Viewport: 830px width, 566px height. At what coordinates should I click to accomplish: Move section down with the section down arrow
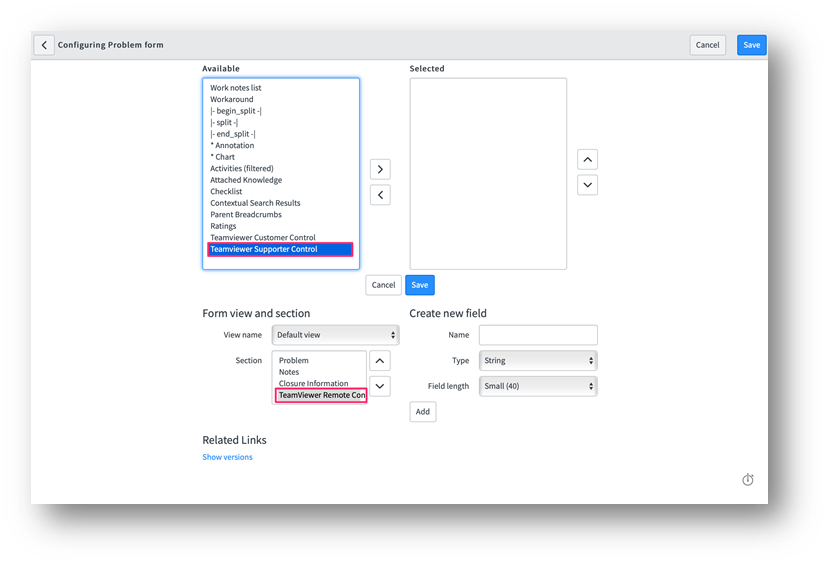click(x=380, y=386)
